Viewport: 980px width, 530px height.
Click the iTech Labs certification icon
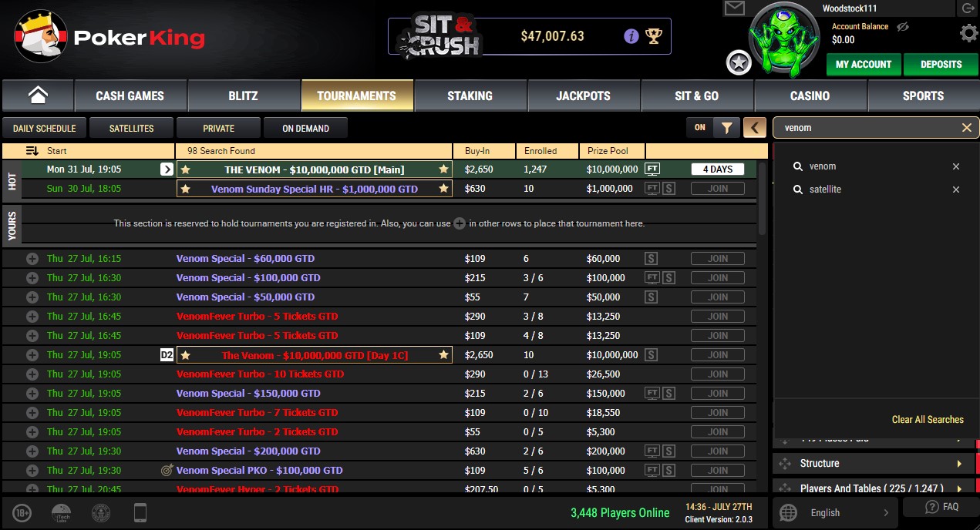click(61, 513)
